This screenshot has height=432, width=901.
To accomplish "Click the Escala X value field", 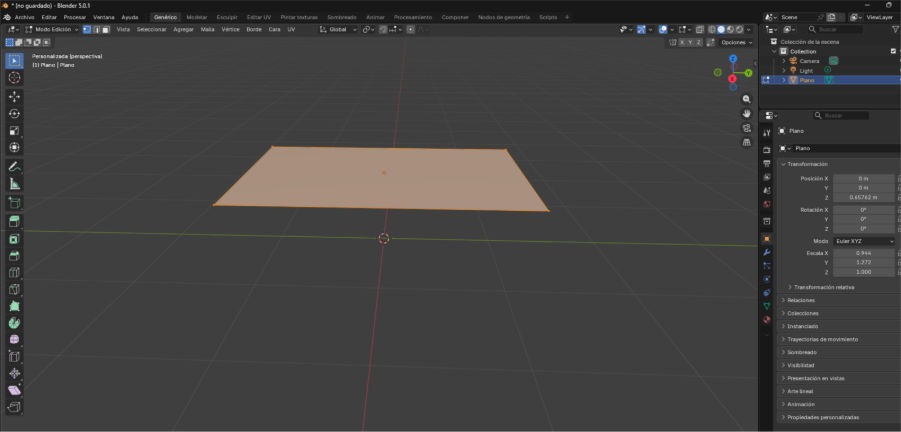I will 863,253.
